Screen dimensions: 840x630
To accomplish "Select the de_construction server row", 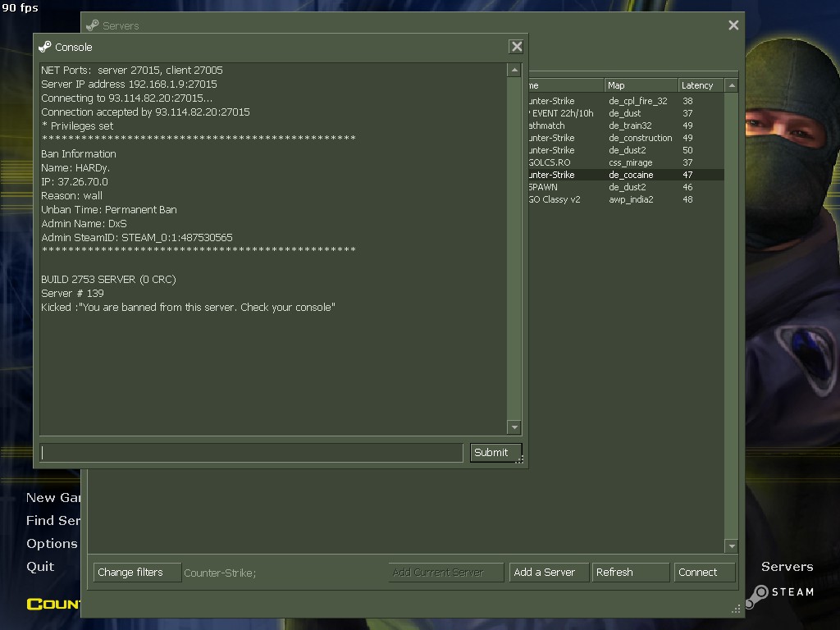I will click(x=626, y=138).
